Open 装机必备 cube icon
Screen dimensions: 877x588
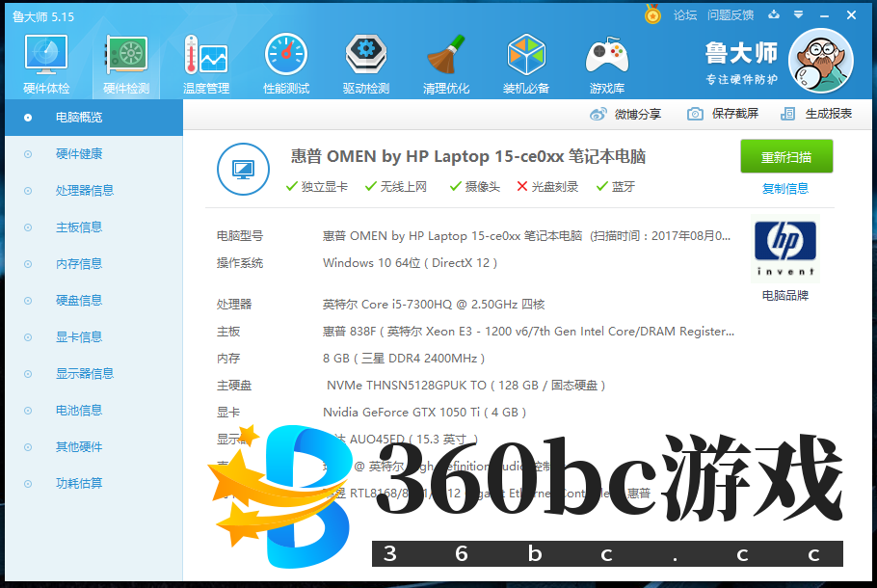[x=526, y=60]
